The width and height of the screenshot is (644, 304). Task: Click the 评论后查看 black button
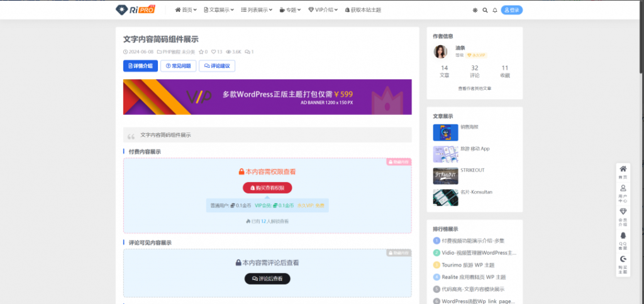point(267,279)
